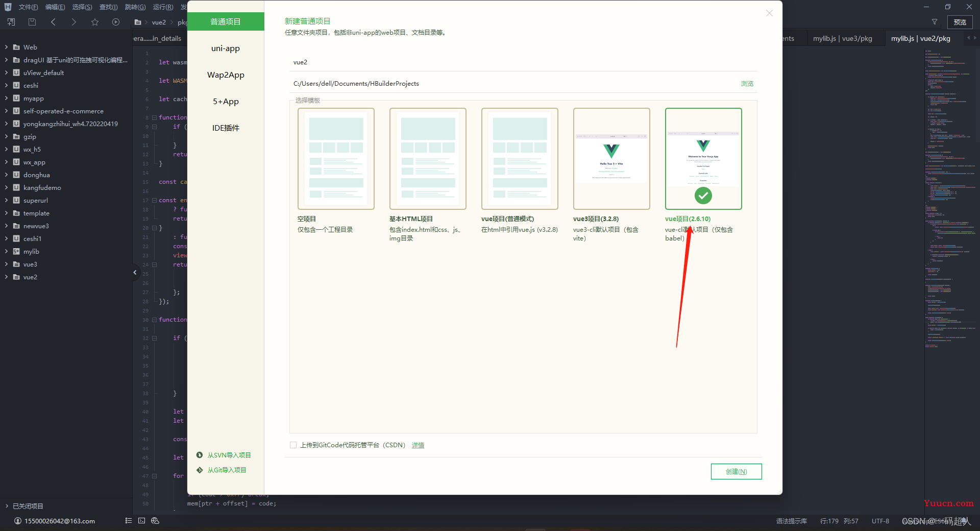
Task: Click the uView_default project icon
Action: coord(16,73)
